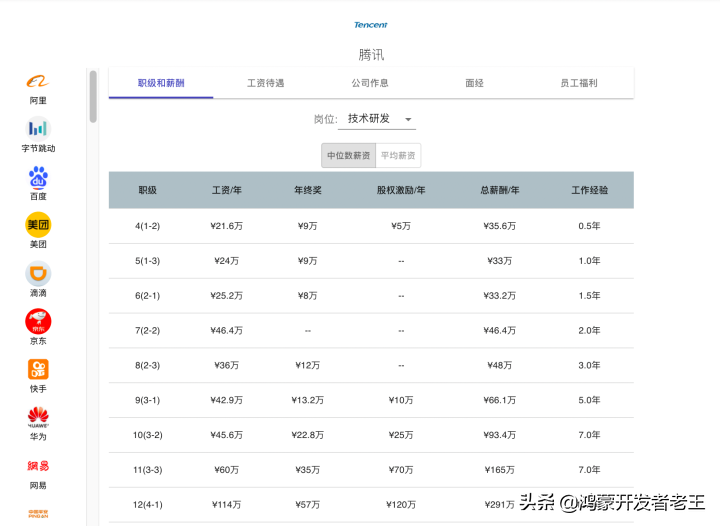This screenshot has width=720, height=526.
Task: Select the 4(1-2) level row cell
Action: (x=147, y=226)
